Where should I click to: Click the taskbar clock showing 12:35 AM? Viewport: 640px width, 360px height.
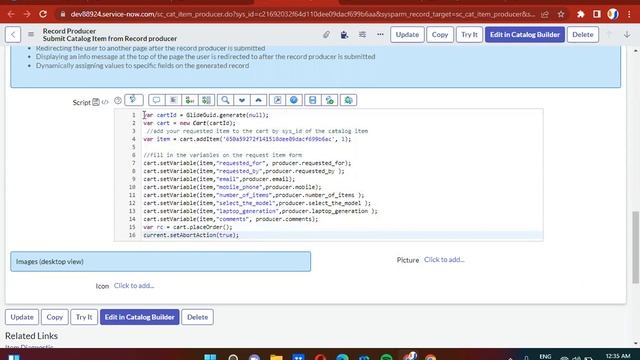click(618, 356)
